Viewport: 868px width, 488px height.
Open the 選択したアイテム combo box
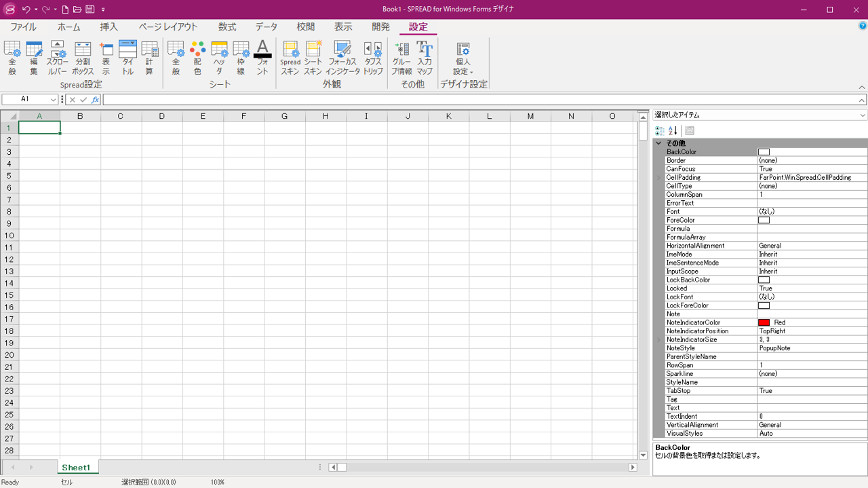point(760,115)
